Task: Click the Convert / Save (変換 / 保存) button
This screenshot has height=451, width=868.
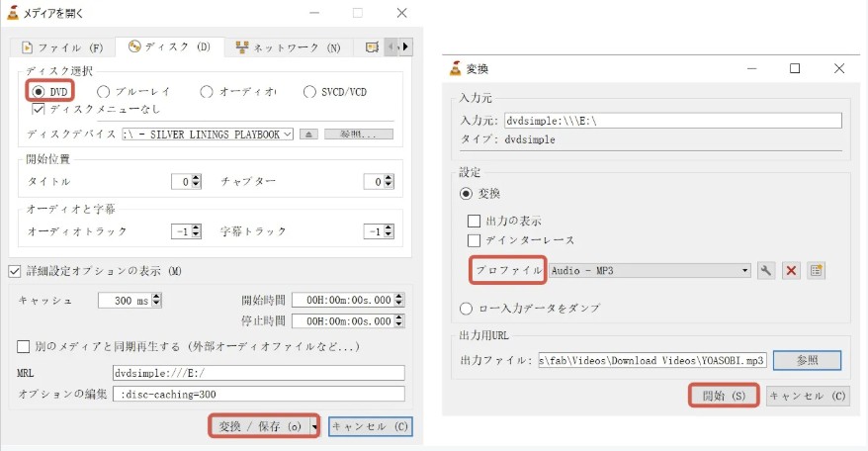Action: point(260,426)
